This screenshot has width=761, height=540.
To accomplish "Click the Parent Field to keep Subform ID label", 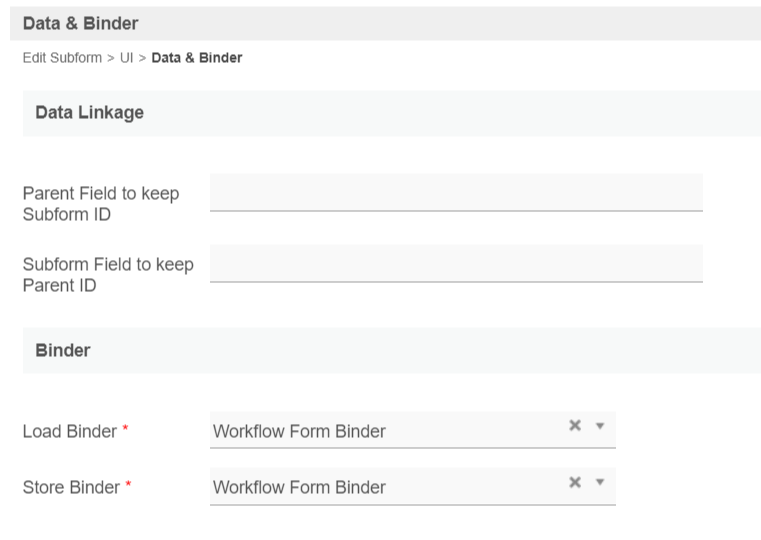I will (100, 204).
